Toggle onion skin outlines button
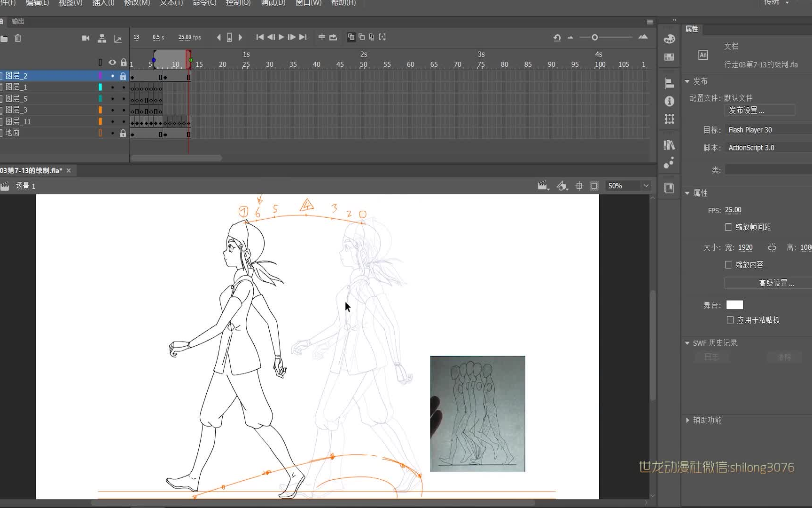The height and width of the screenshot is (508, 812). coord(361,37)
